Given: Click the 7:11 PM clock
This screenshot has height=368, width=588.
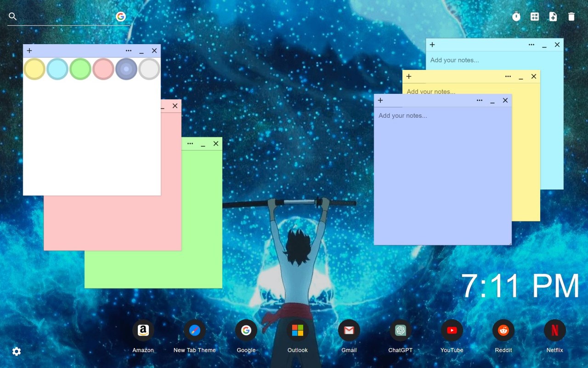Looking at the screenshot, I should tap(520, 286).
